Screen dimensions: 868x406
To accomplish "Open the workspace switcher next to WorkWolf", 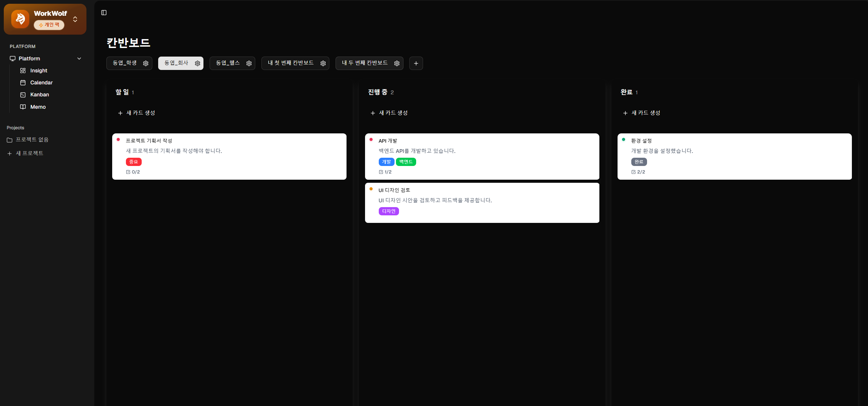I will click(x=75, y=19).
